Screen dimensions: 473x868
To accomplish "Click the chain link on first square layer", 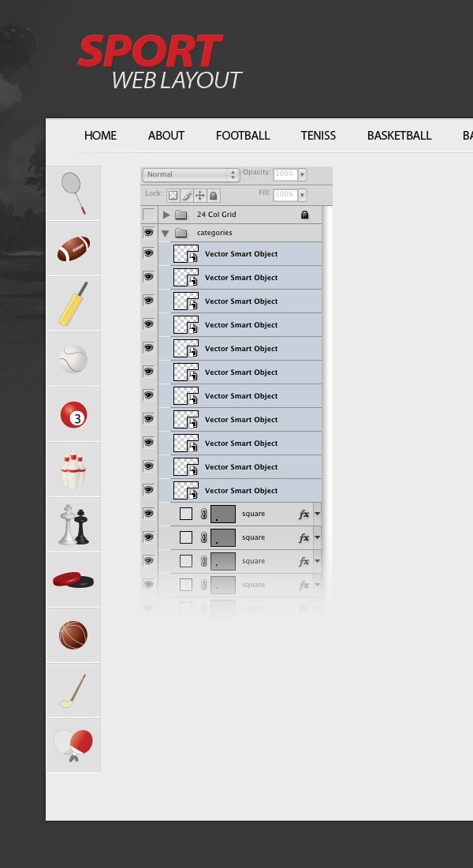I will coord(203,514).
